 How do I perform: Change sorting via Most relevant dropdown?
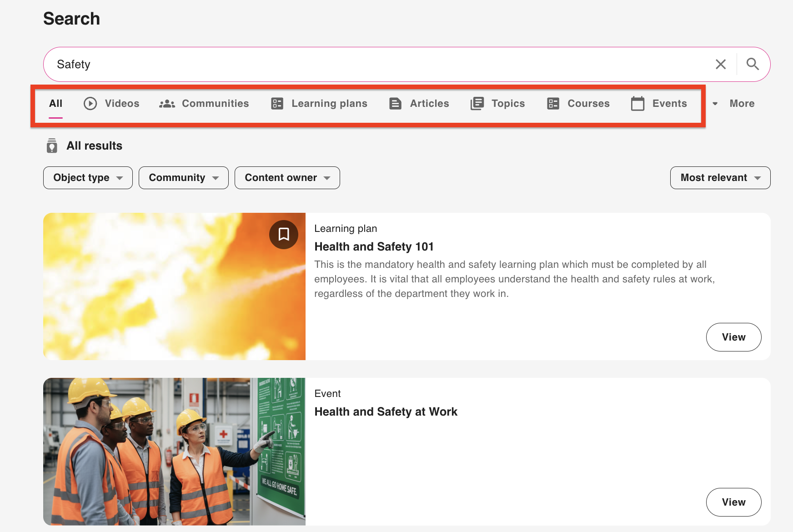720,178
